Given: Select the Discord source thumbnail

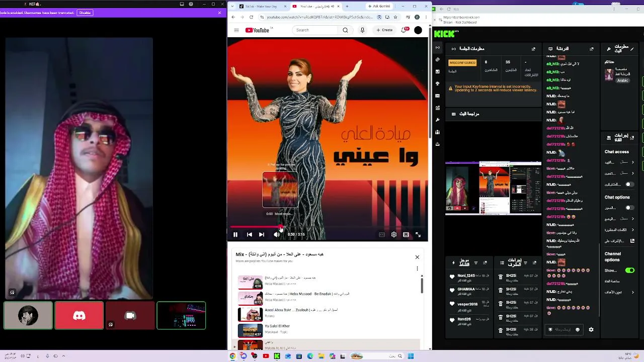Looking at the screenshot, I should (79, 316).
